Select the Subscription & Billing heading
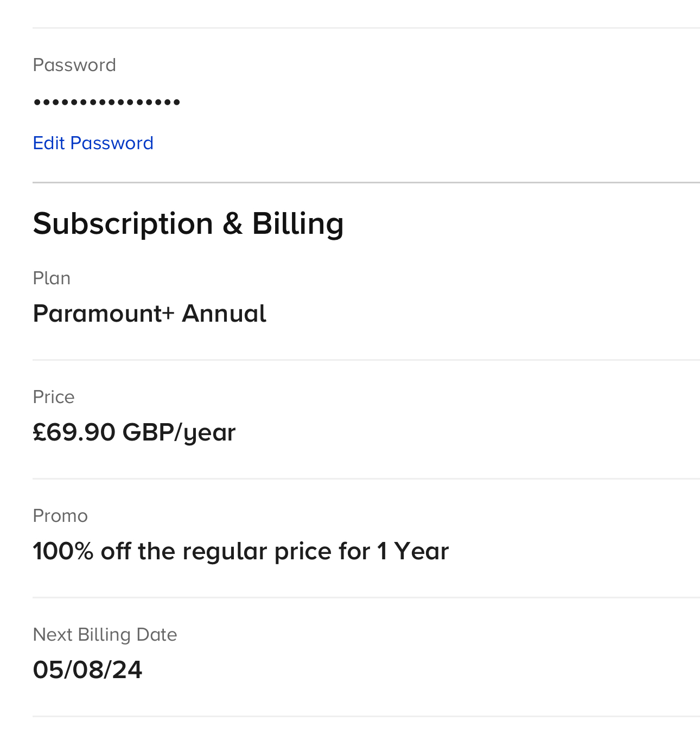Image resolution: width=700 pixels, height=734 pixels. tap(188, 224)
